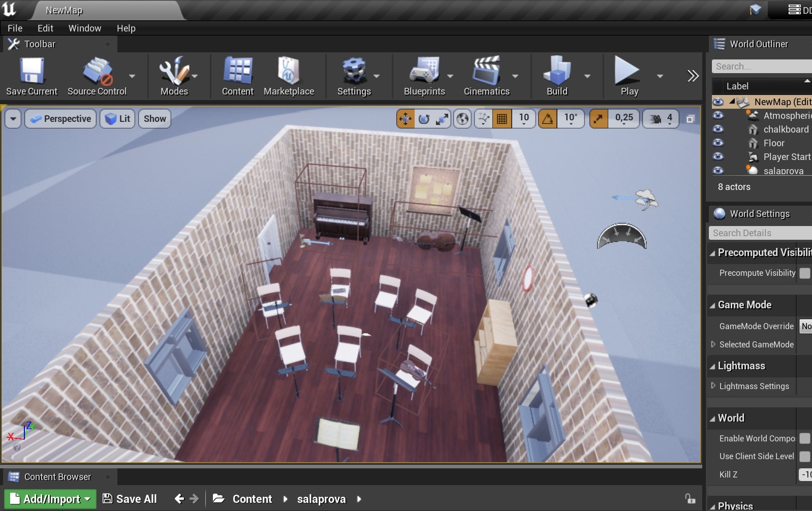Toggle grid snapping icon in viewport

(502, 119)
